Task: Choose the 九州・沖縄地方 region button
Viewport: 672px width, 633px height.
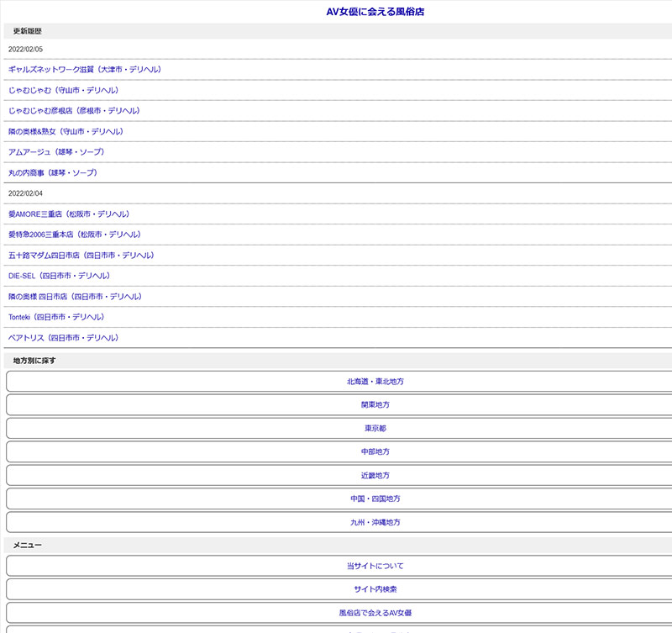Action: point(375,523)
